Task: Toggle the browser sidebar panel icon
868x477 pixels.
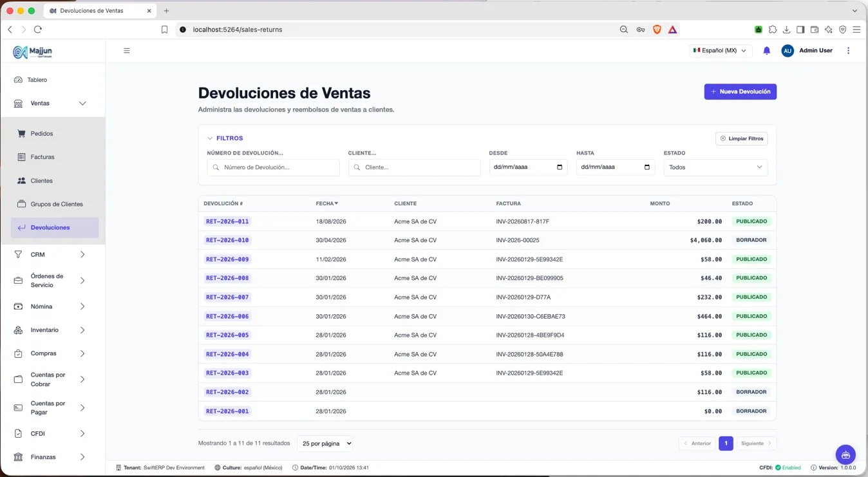Action: [x=800, y=30]
